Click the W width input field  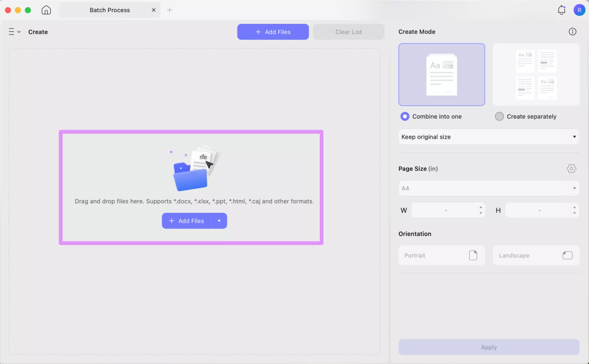click(445, 210)
